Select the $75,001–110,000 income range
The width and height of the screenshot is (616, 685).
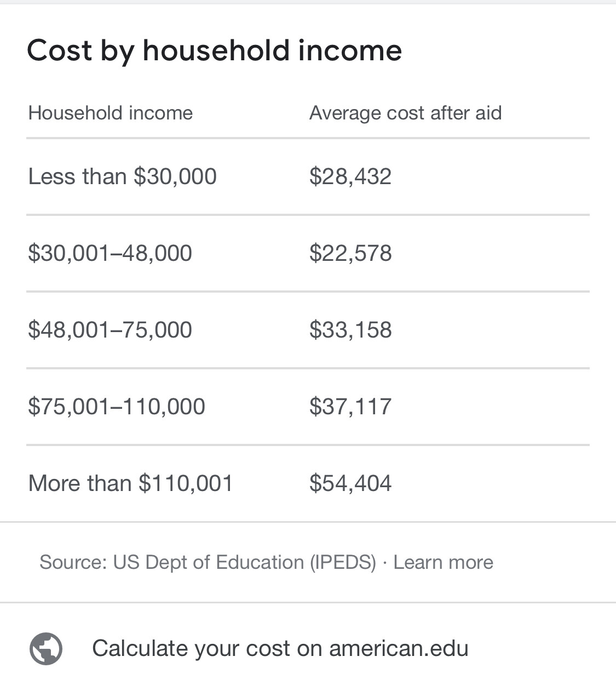[x=117, y=407]
